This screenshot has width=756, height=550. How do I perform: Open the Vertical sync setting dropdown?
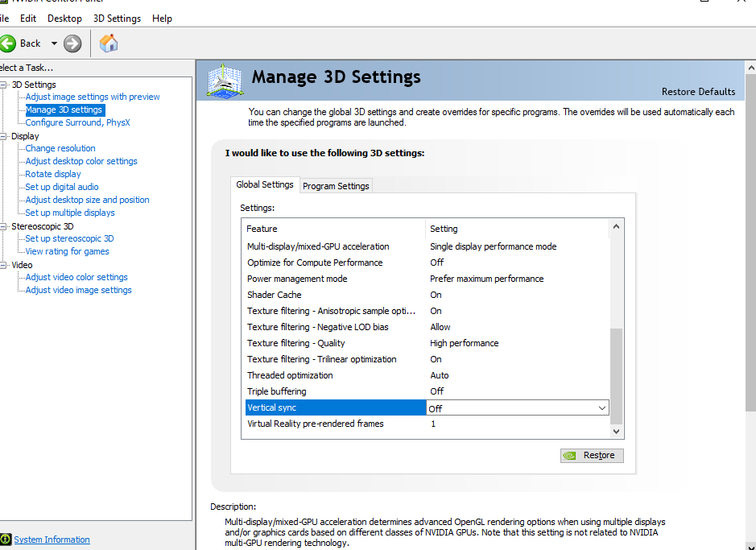[601, 408]
